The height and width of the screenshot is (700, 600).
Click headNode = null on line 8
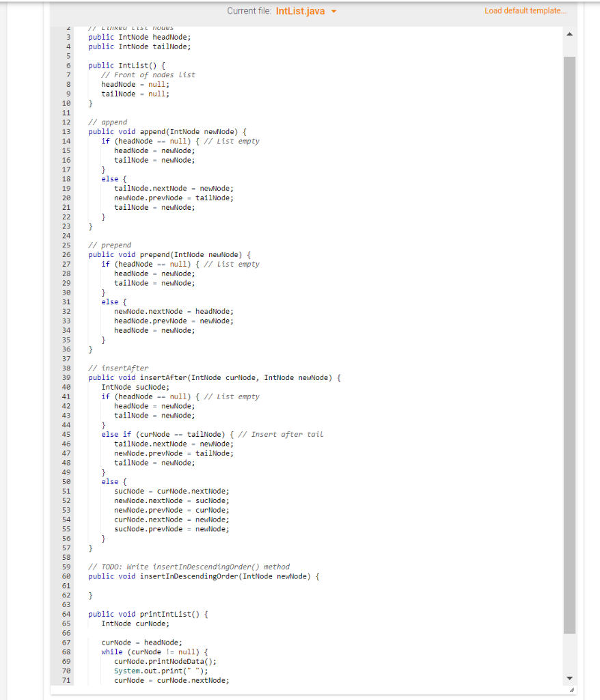[137, 84]
